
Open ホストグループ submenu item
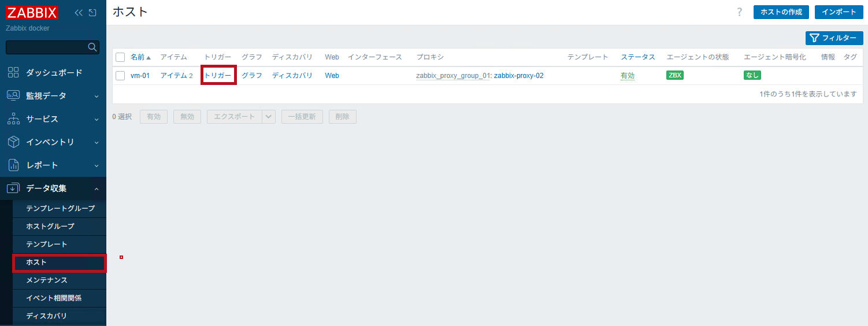[x=60, y=226]
